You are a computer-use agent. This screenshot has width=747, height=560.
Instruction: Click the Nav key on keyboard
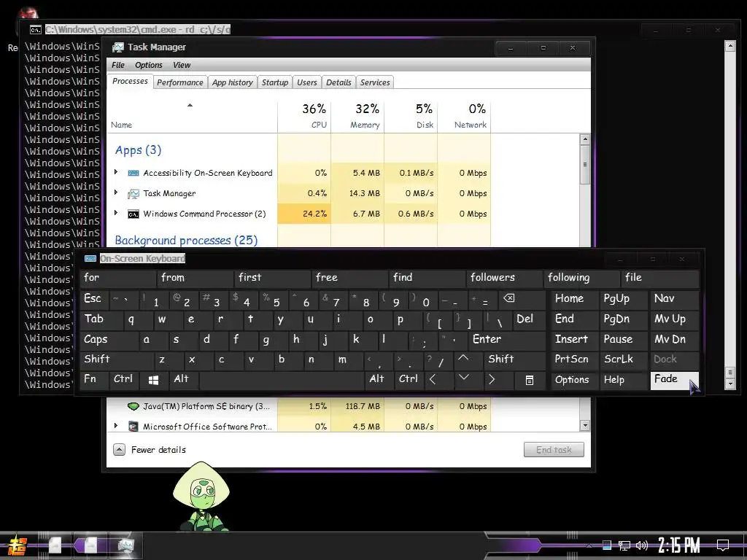[x=674, y=299]
